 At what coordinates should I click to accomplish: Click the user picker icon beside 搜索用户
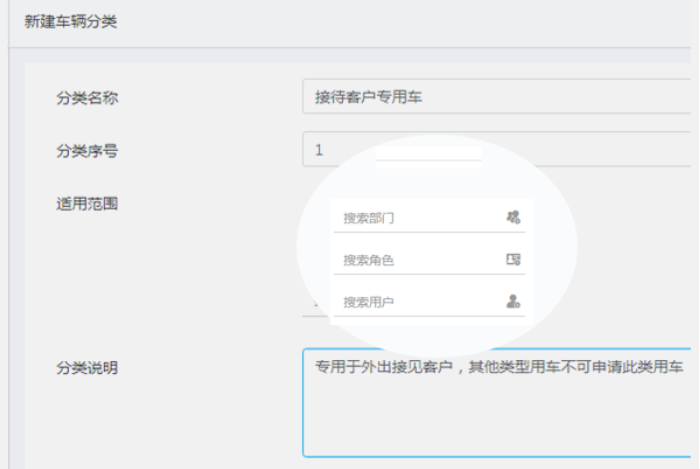click(513, 301)
